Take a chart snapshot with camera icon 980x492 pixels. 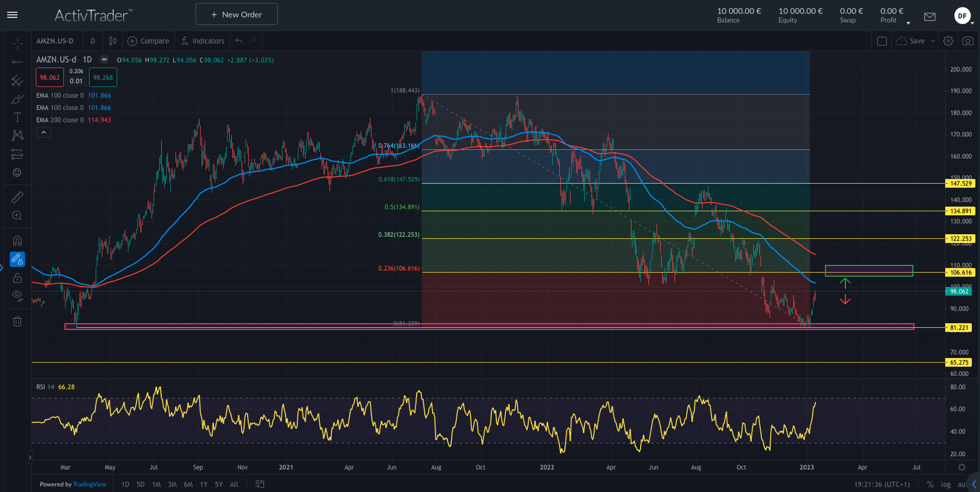pyautogui.click(x=967, y=41)
